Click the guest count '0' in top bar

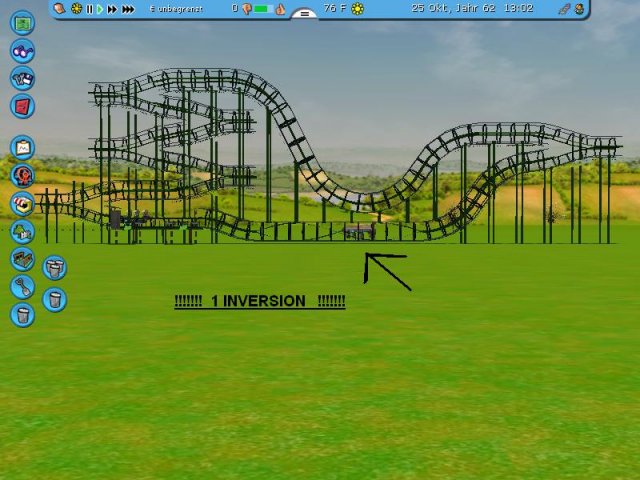click(235, 8)
